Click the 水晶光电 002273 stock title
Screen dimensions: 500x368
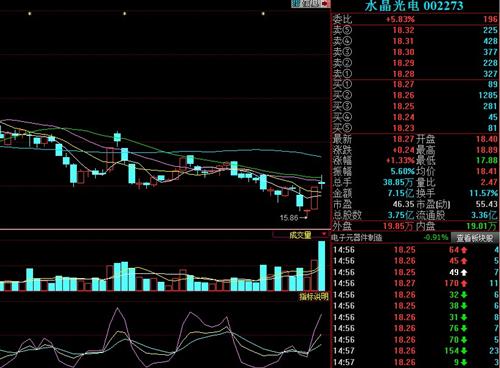point(414,6)
